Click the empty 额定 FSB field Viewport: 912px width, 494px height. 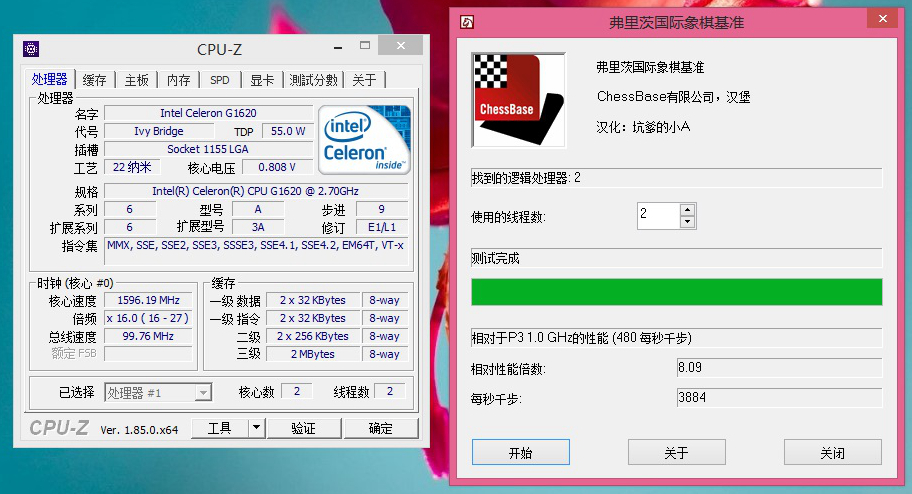click(x=148, y=354)
